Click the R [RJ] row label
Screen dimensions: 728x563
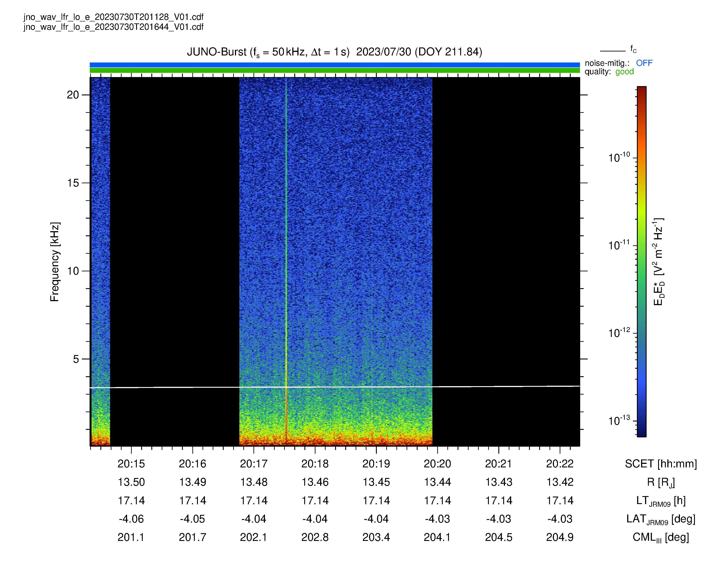661,482
